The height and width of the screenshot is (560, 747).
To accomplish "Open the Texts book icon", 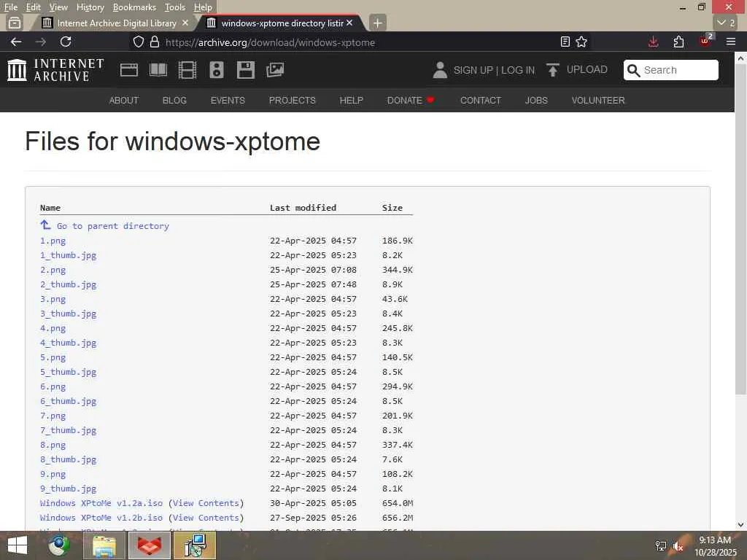I will coord(158,70).
